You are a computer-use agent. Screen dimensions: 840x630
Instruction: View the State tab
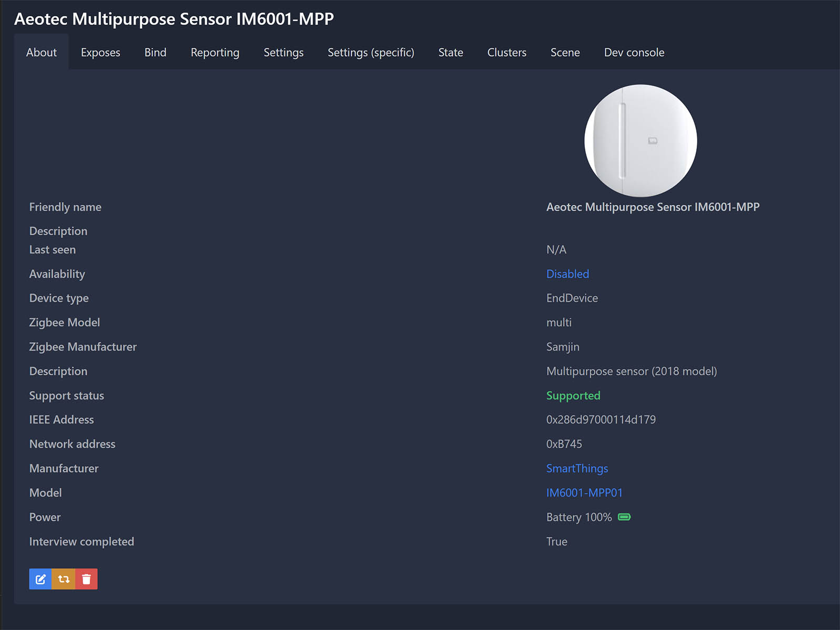(x=450, y=52)
